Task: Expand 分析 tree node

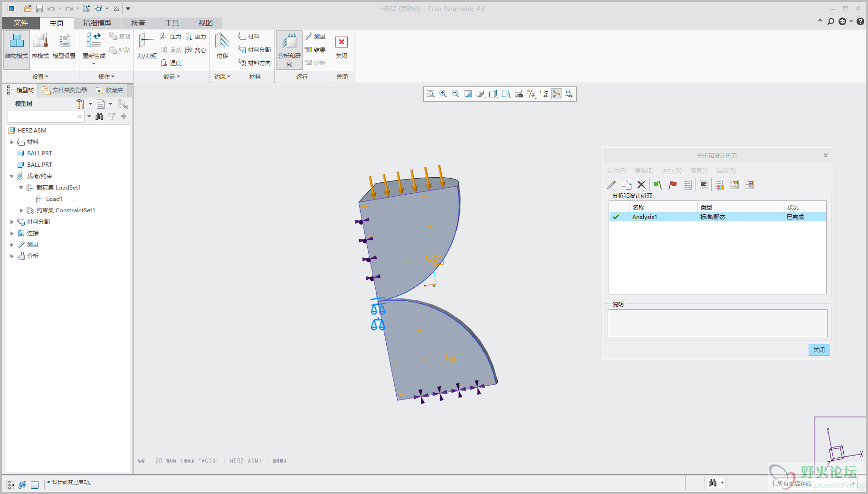Action: [12, 256]
